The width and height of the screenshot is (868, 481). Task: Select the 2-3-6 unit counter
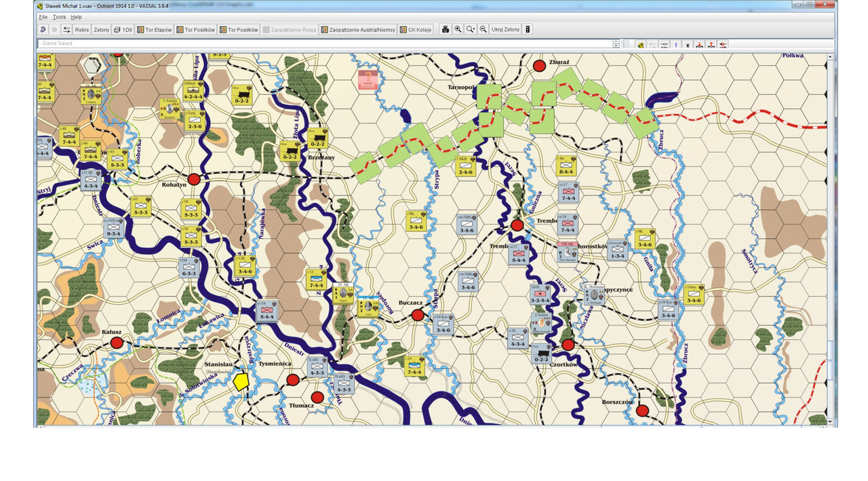coord(194,121)
